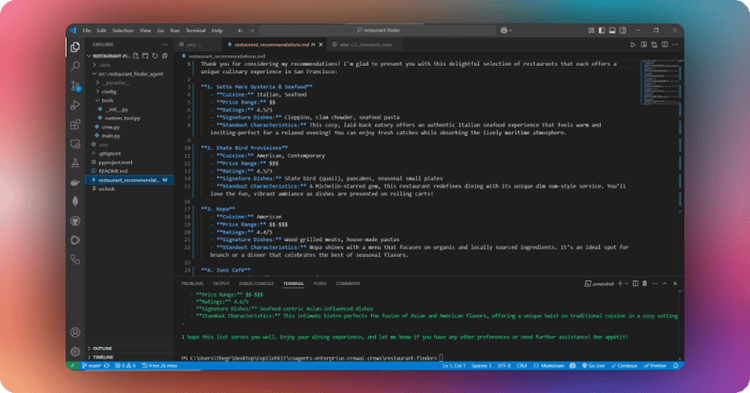Screen dimensions: 750x393
Task: Click the Run play icon in editor toolbar
Action: 632,44
